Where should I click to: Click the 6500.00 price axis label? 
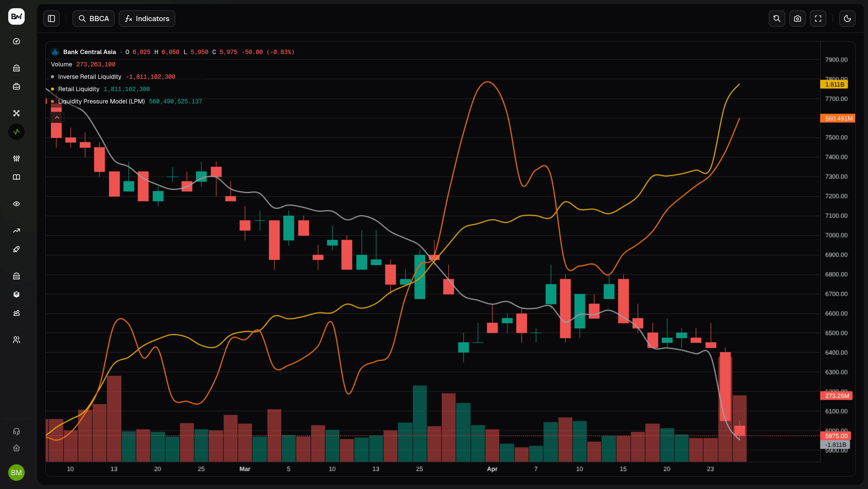tap(836, 333)
